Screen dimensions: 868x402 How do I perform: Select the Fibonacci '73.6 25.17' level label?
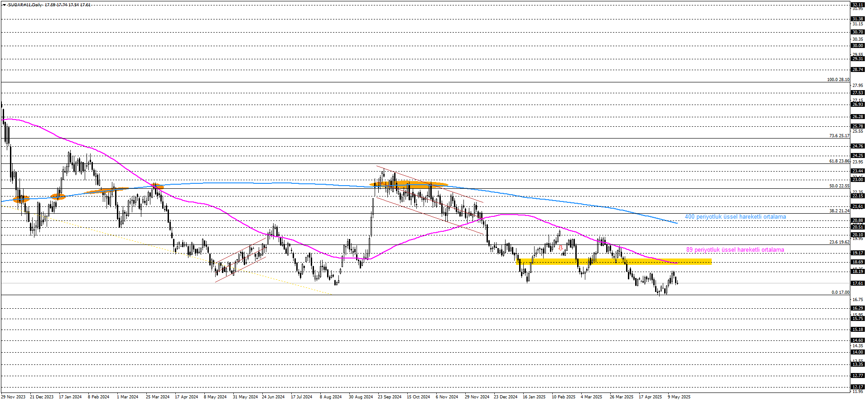click(839, 136)
